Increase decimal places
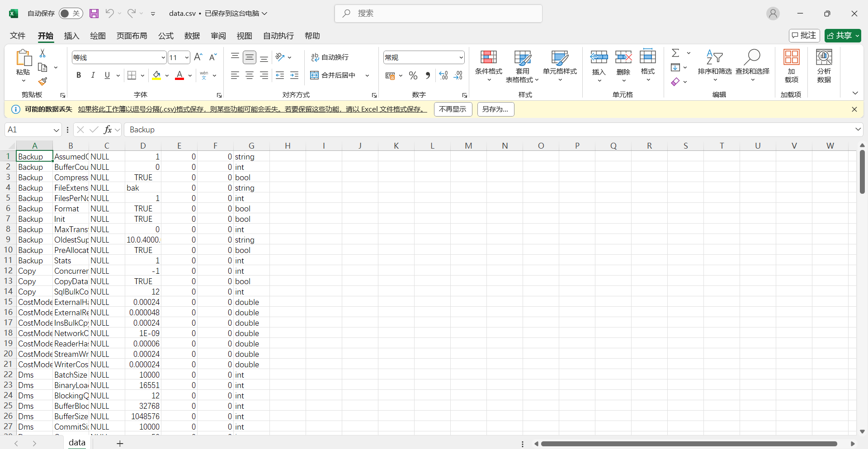The image size is (868, 449). [443, 75]
